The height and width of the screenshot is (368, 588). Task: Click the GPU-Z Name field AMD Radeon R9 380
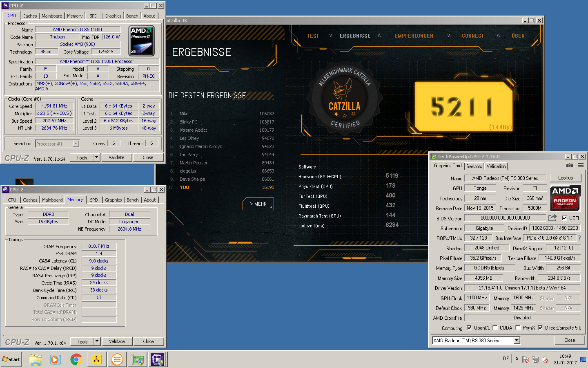click(505, 178)
